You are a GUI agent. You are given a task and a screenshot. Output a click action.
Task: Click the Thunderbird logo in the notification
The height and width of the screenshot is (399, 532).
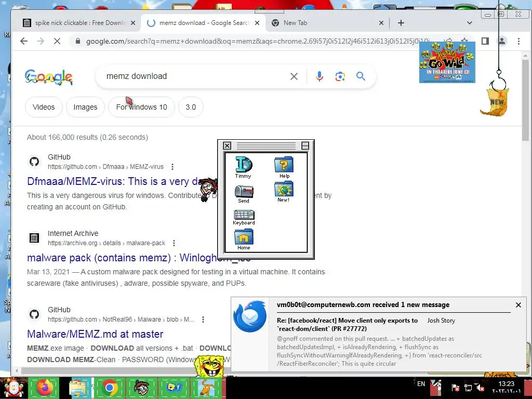pyautogui.click(x=250, y=316)
